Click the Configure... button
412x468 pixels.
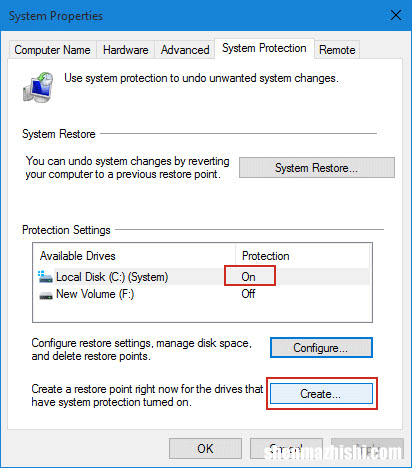point(321,348)
